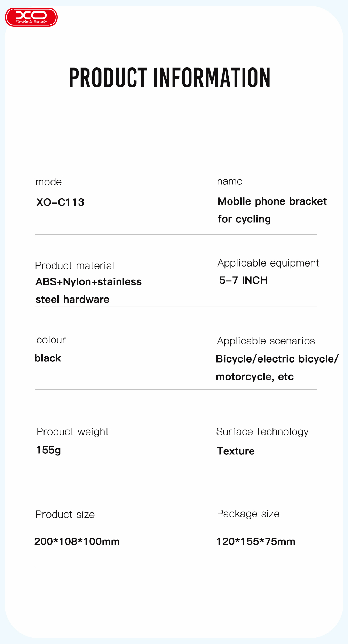This screenshot has height=644, width=348.
Task: Click the Bicycle/electric bicycle text
Action: 277,359
